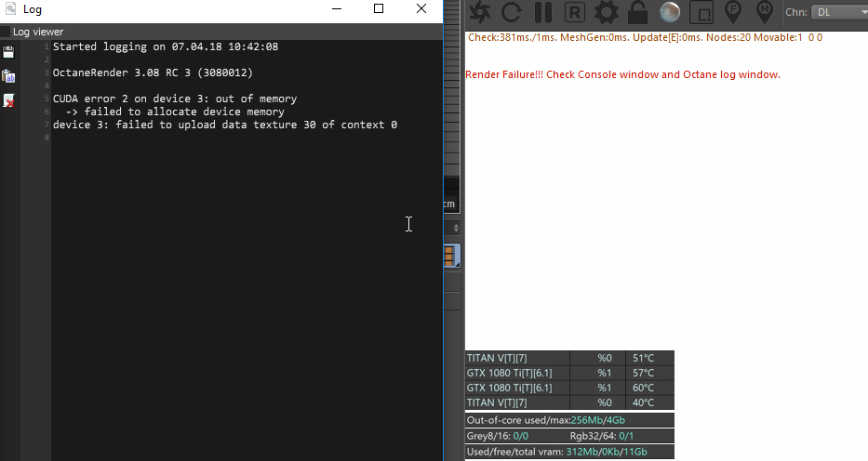Restart the Octane render
Screen dimensions: 868x461
[511, 12]
